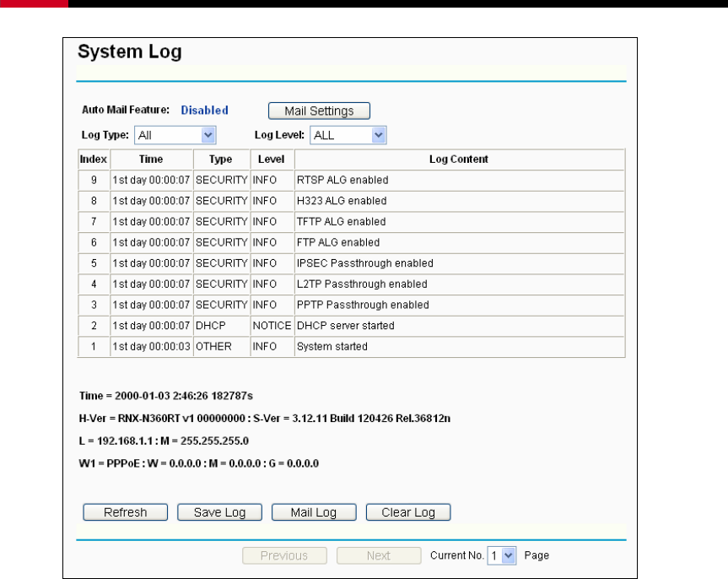This screenshot has width=728, height=579.
Task: Click the W1 = PPPoE WAN line
Action: coord(199,463)
